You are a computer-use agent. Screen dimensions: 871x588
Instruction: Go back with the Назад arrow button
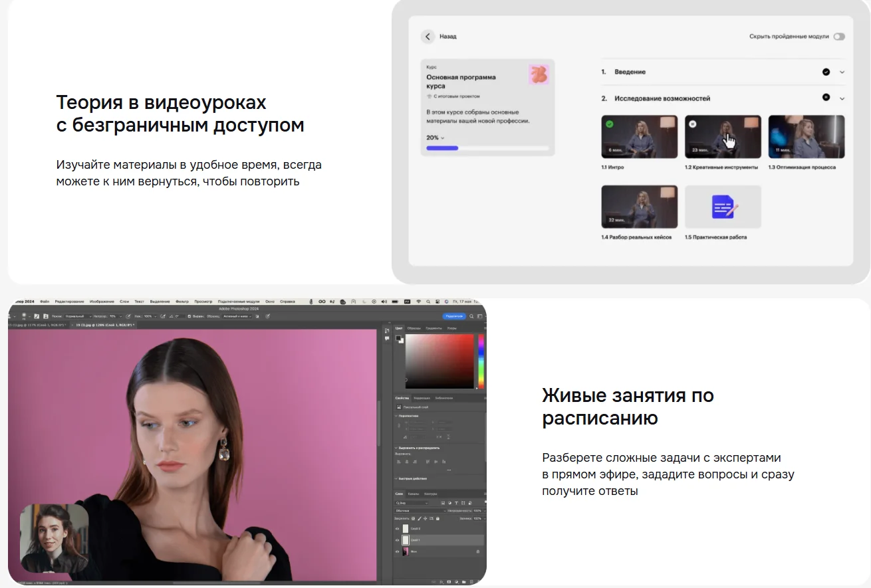(428, 37)
